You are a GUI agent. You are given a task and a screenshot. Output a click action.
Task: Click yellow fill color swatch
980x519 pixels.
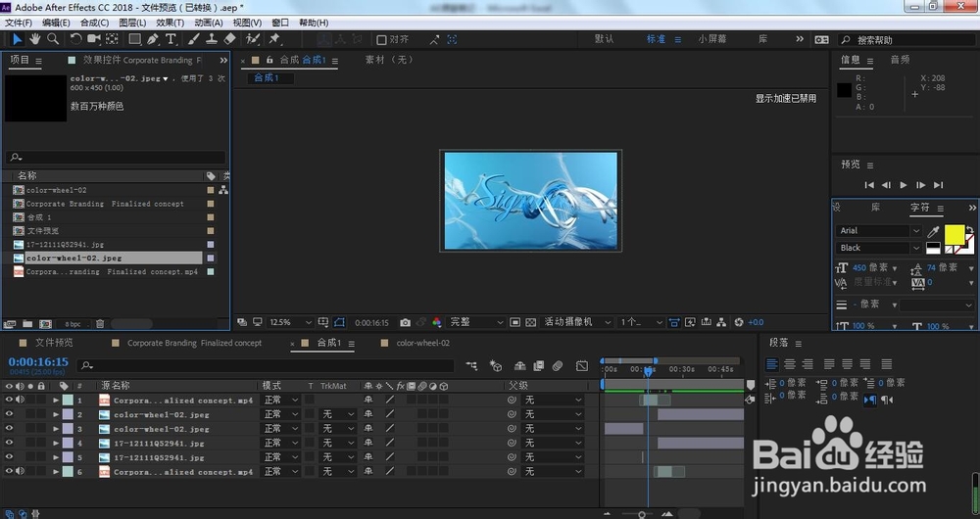coord(954,235)
